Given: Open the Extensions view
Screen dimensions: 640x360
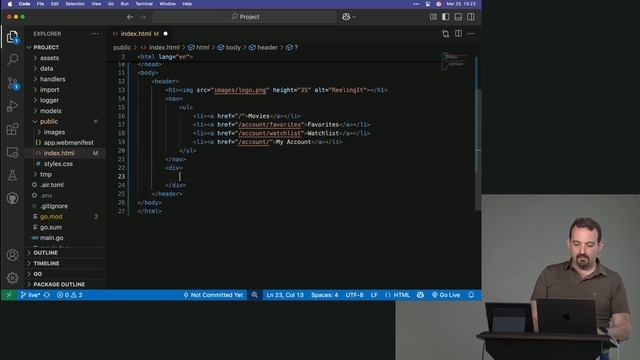Looking at the screenshot, I should tap(13, 129).
